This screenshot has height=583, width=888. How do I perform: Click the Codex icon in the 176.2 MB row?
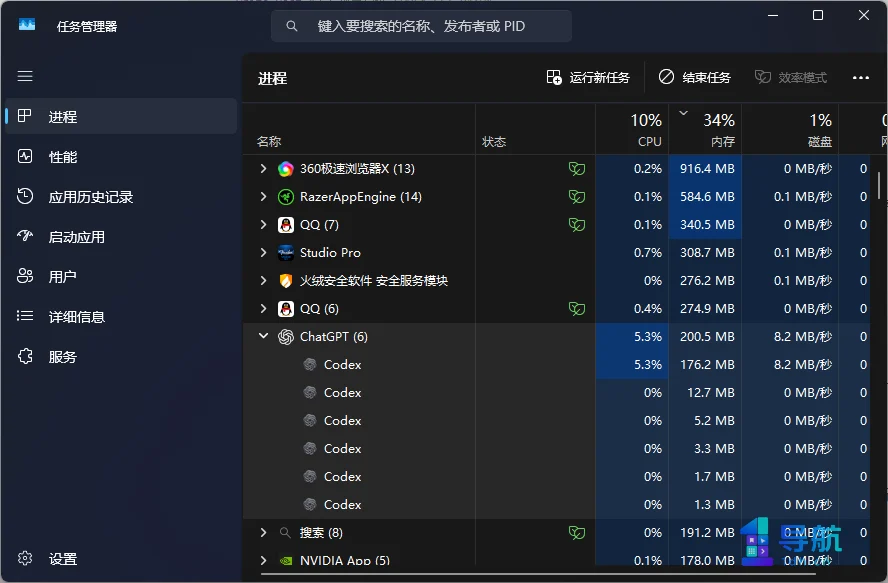pos(310,364)
